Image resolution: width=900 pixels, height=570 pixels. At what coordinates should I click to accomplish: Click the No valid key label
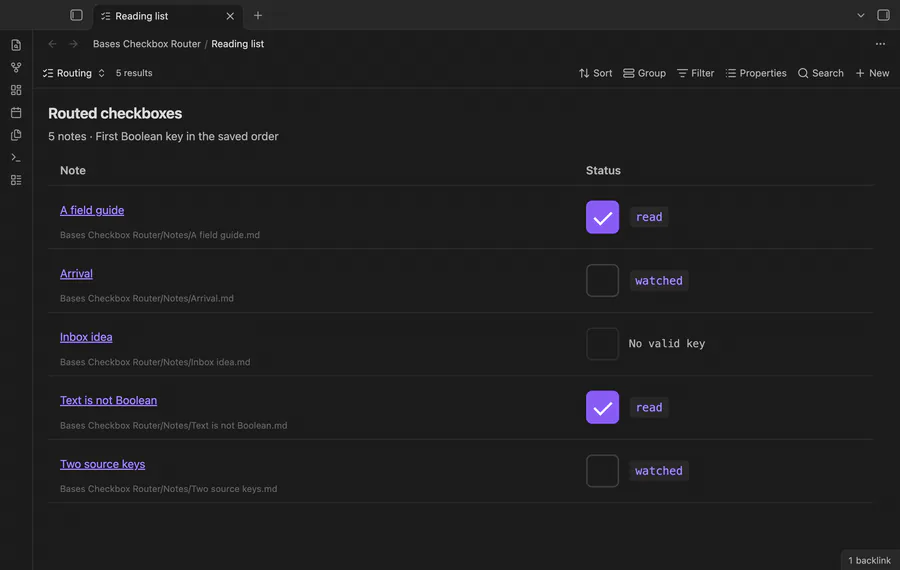click(x=666, y=343)
